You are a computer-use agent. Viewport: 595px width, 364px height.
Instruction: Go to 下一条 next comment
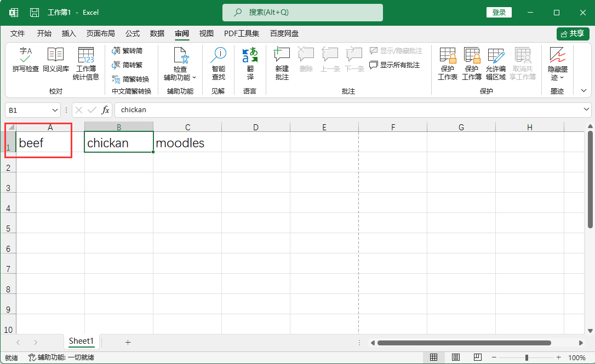pyautogui.click(x=354, y=60)
